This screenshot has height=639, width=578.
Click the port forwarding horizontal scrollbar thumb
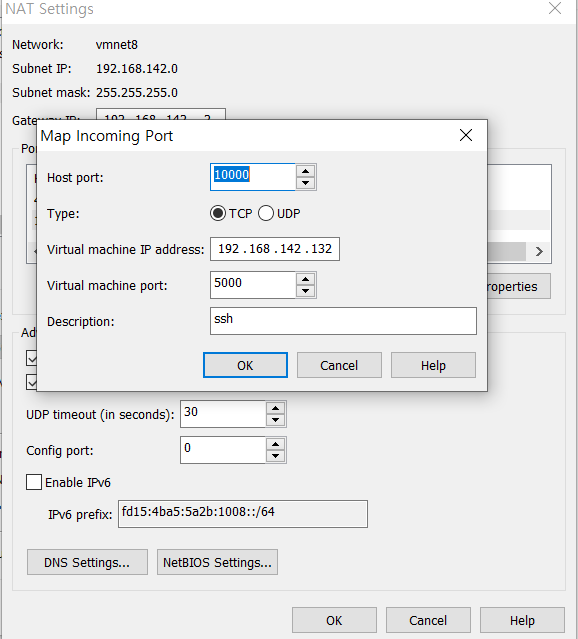click(506, 251)
